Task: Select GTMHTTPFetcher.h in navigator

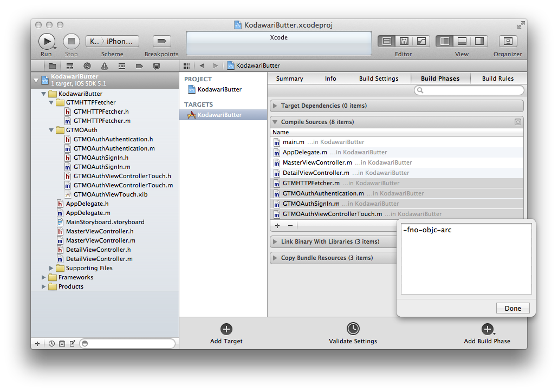Action: (101, 112)
